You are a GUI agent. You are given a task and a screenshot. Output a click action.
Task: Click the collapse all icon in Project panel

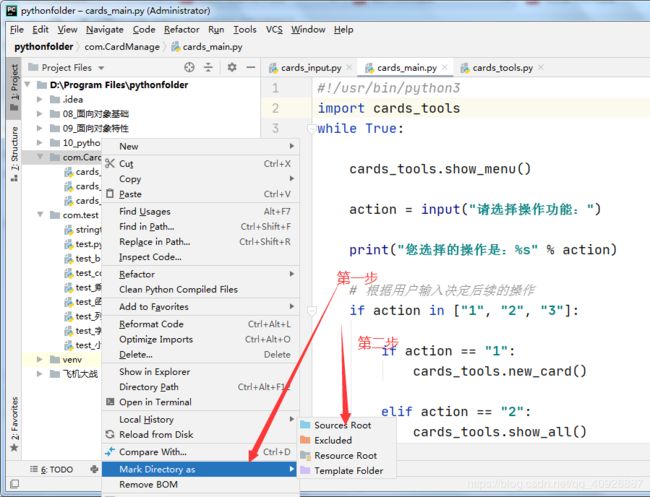[208, 67]
